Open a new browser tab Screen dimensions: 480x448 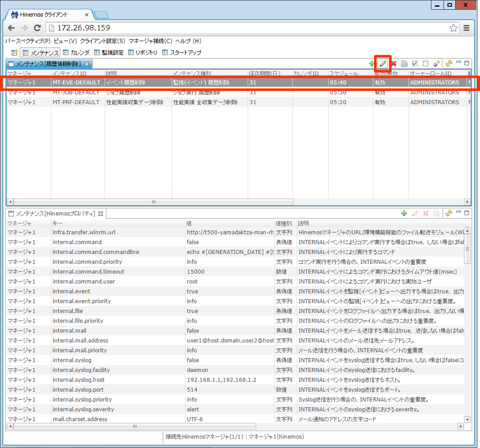101,15
